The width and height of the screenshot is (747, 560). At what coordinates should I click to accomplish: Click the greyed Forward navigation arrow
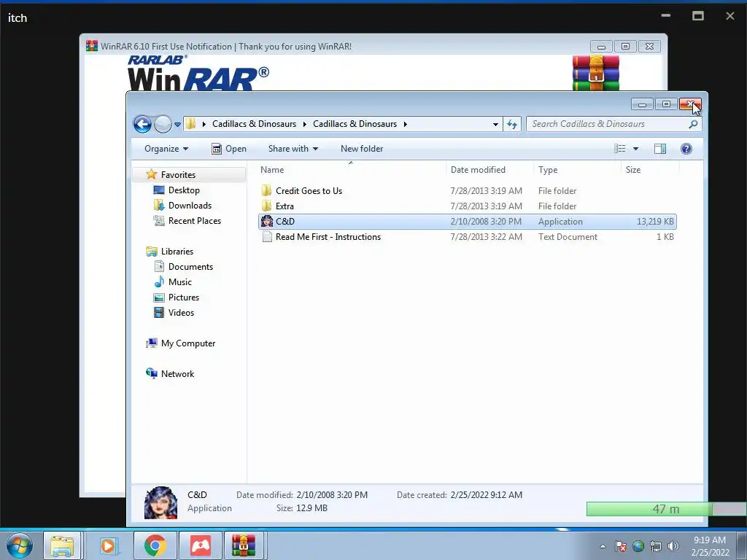click(x=163, y=124)
